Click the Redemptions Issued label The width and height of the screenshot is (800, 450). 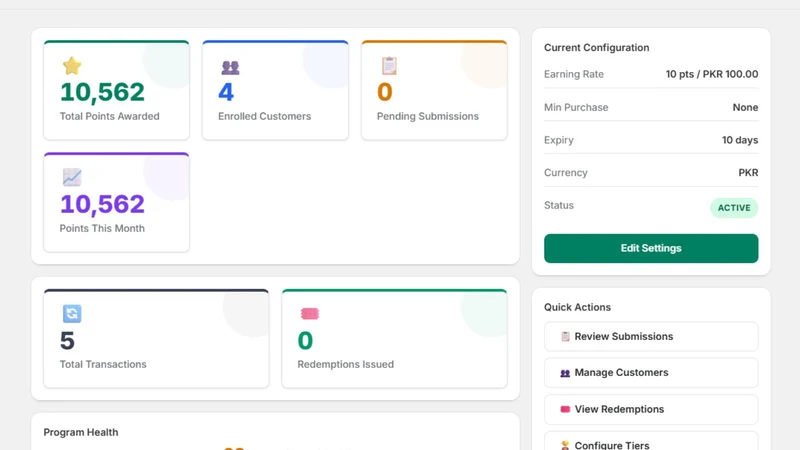(345, 364)
